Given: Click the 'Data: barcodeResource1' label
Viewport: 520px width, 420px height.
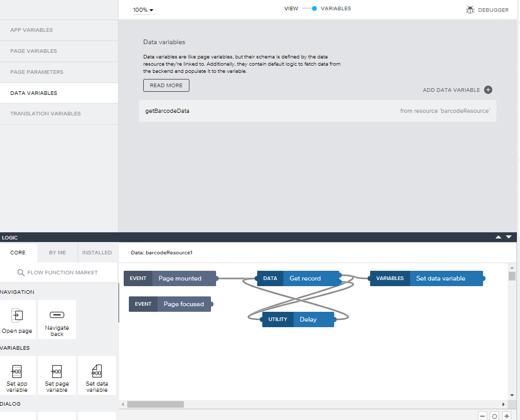Looking at the screenshot, I should (x=162, y=253).
